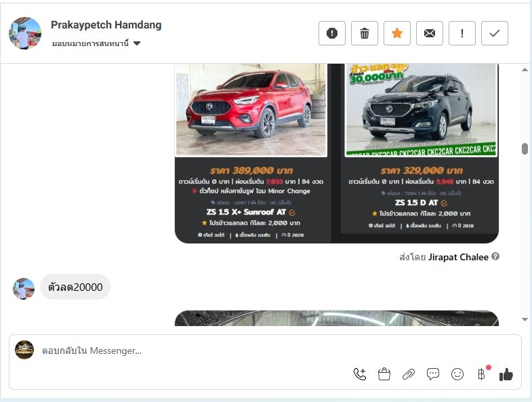The height and width of the screenshot is (402, 532).
Task: Select the ตัวลด20000 message bubble
Action: (75, 287)
